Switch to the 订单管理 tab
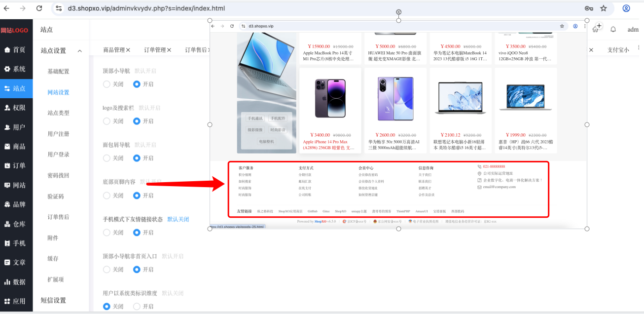The image size is (644, 314). (154, 50)
